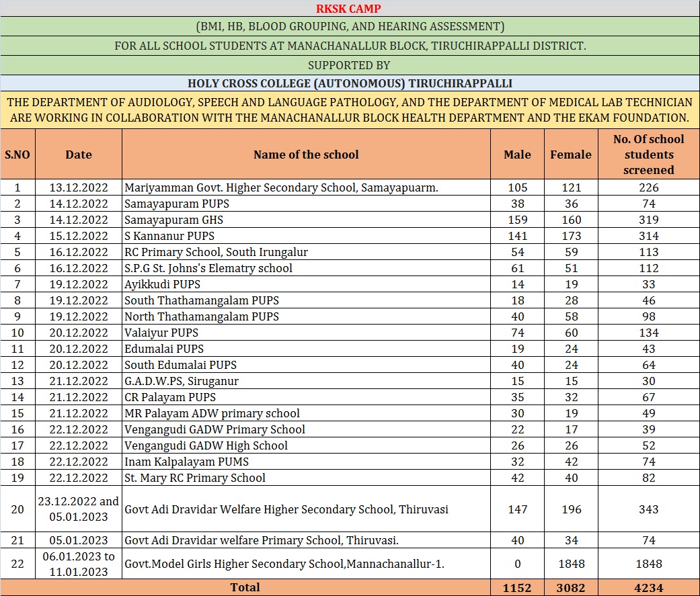Click the G.A.D.W.PS, Siruganur cell

coord(182,381)
